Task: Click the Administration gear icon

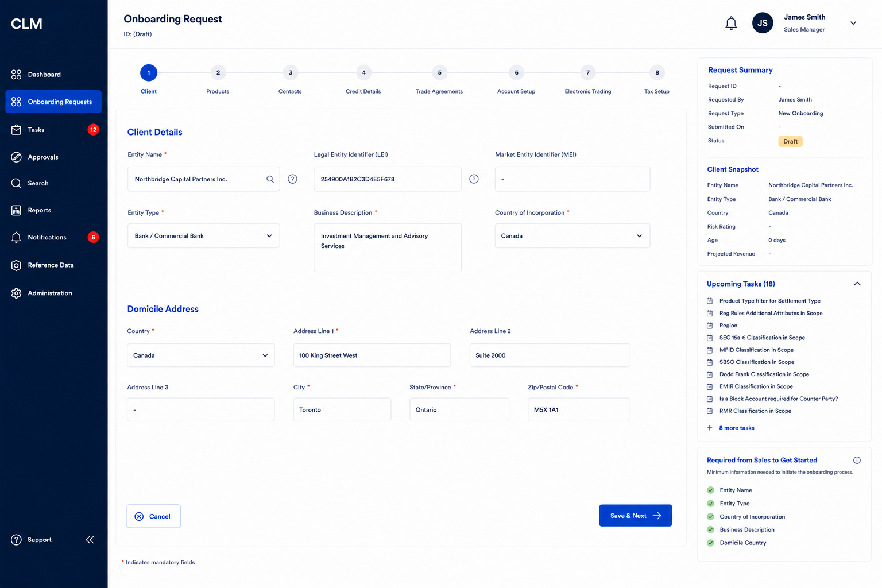Action: 16,293
